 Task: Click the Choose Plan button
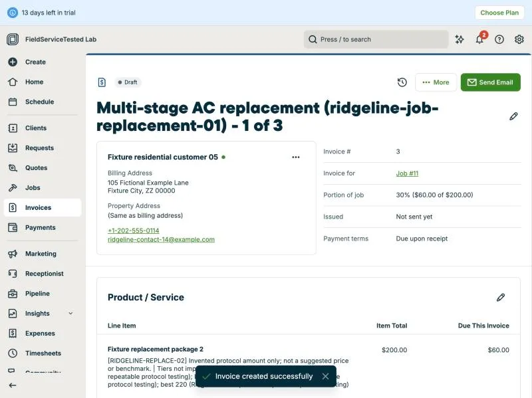[x=499, y=13]
